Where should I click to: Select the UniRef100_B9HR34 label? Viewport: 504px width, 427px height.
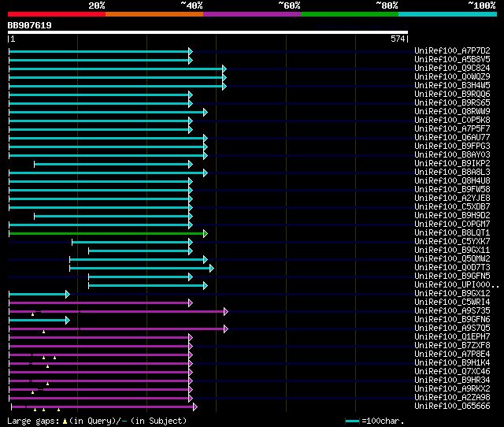452,381
